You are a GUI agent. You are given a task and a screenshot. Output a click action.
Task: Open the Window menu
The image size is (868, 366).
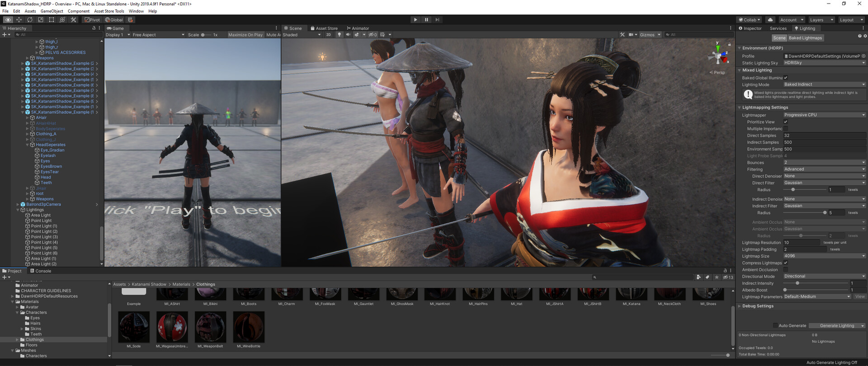[x=136, y=11]
